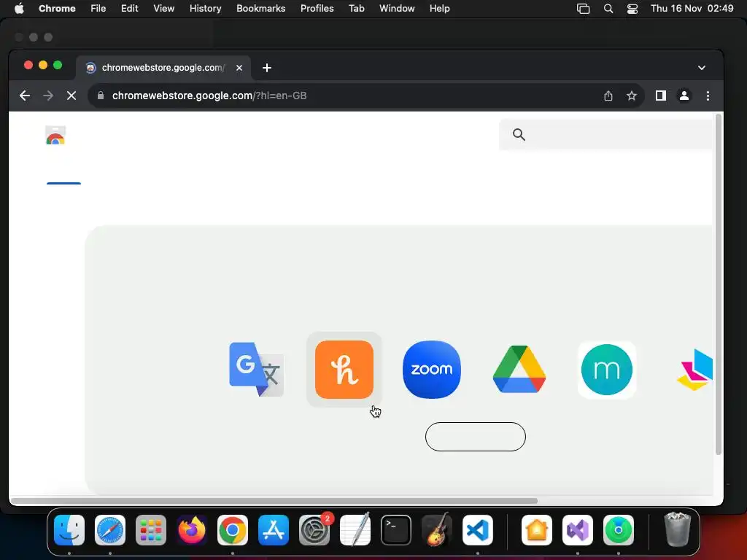Open the History menu
The height and width of the screenshot is (560, 747).
point(205,8)
